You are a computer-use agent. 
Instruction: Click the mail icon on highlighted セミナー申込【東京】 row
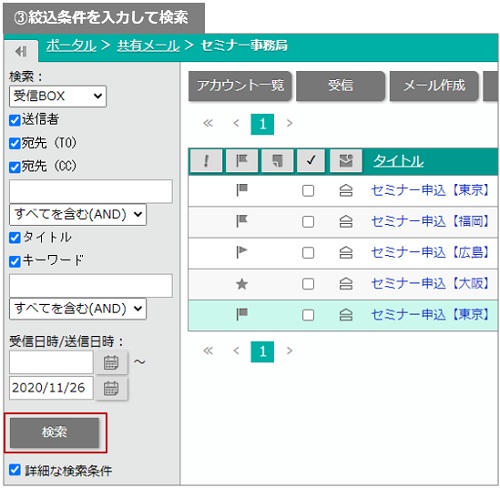click(346, 314)
